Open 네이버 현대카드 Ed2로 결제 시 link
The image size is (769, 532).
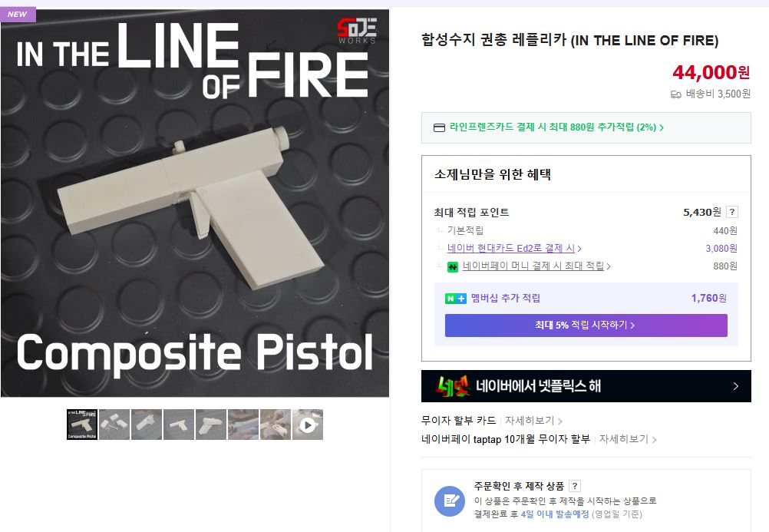coord(514,248)
